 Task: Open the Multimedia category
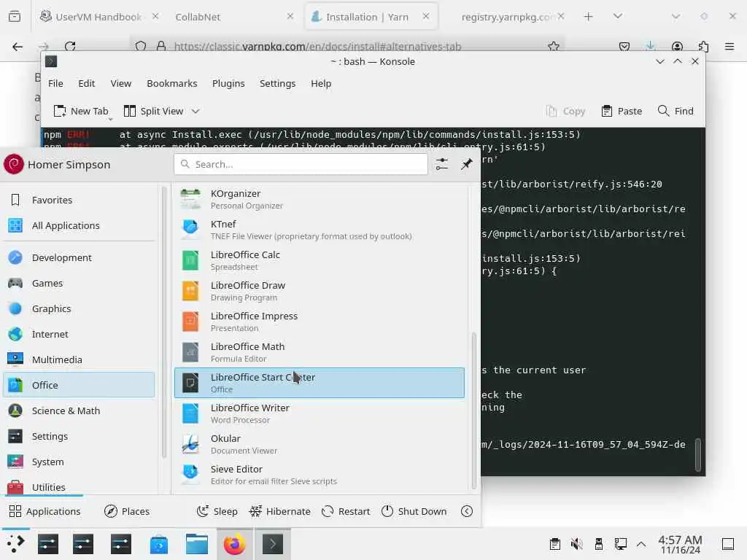coord(79,359)
